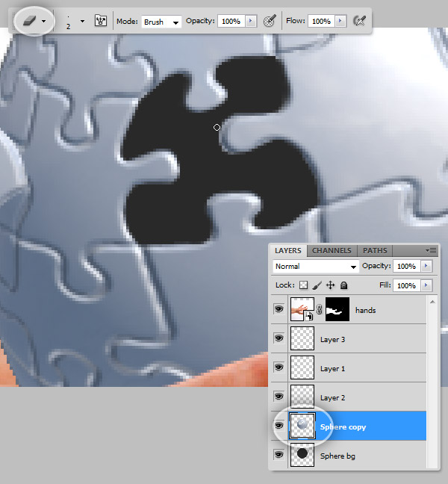The image size is (448, 484).
Task: Open the layer blend mode dropdown
Action: point(316,267)
